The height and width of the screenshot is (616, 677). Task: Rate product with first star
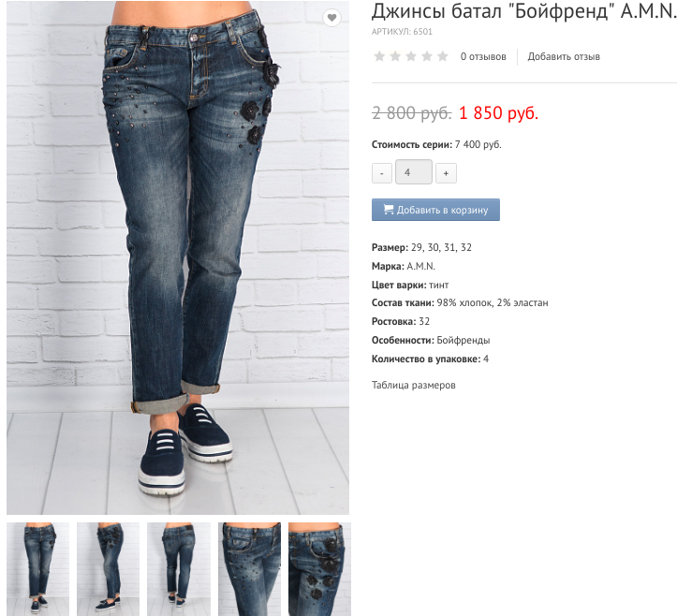pos(379,56)
